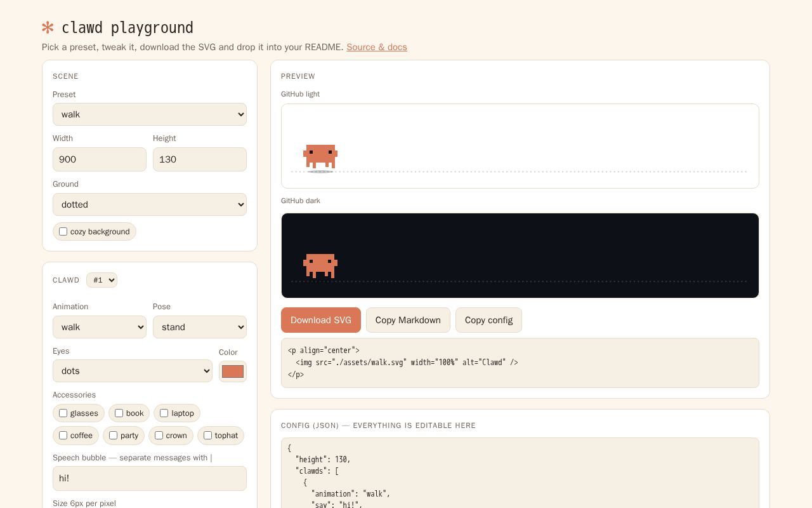Click the Speech bubble text field
The height and width of the screenshot is (508, 812).
tap(150, 478)
